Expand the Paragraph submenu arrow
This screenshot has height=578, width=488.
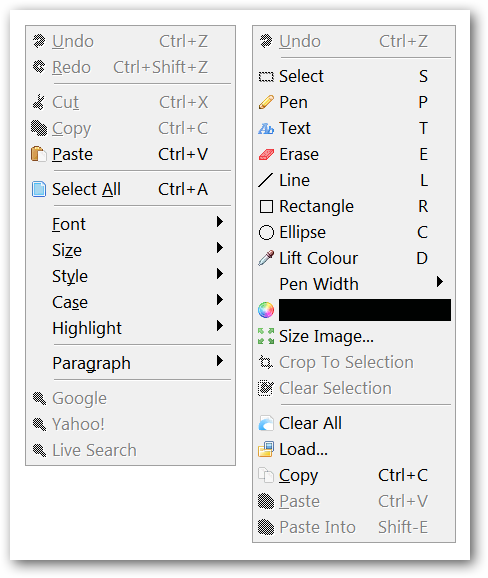point(220,361)
